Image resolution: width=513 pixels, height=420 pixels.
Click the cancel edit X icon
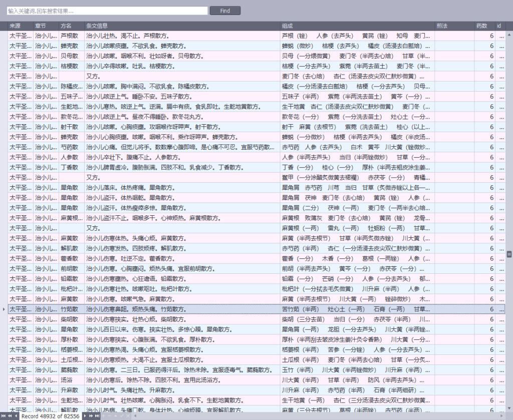128,416
